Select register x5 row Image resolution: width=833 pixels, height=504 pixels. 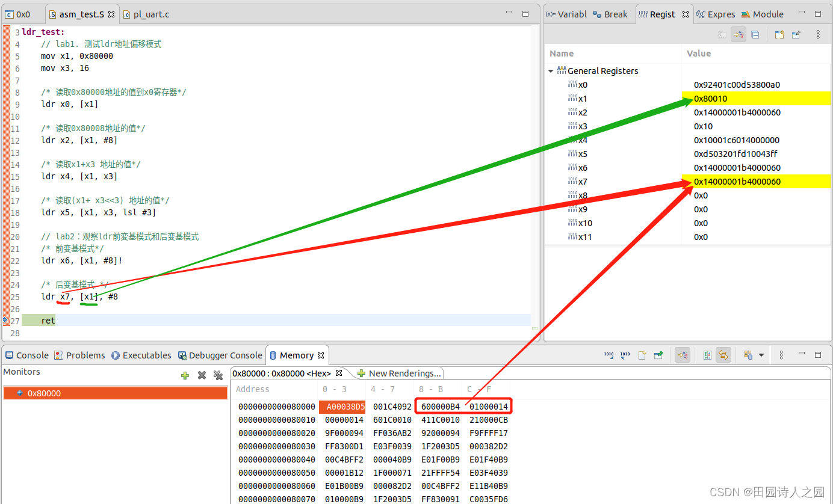point(687,154)
